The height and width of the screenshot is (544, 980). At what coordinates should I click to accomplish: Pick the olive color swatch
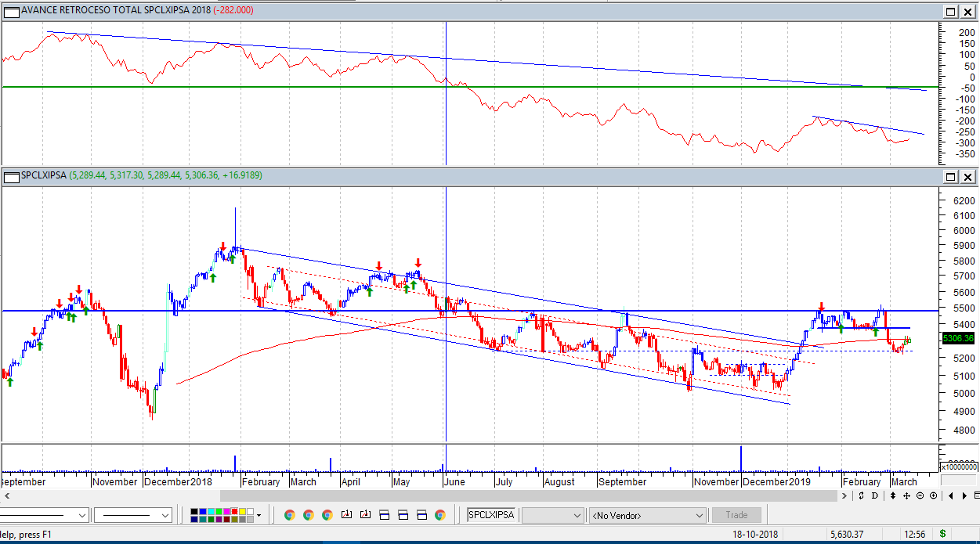pyautogui.click(x=234, y=520)
